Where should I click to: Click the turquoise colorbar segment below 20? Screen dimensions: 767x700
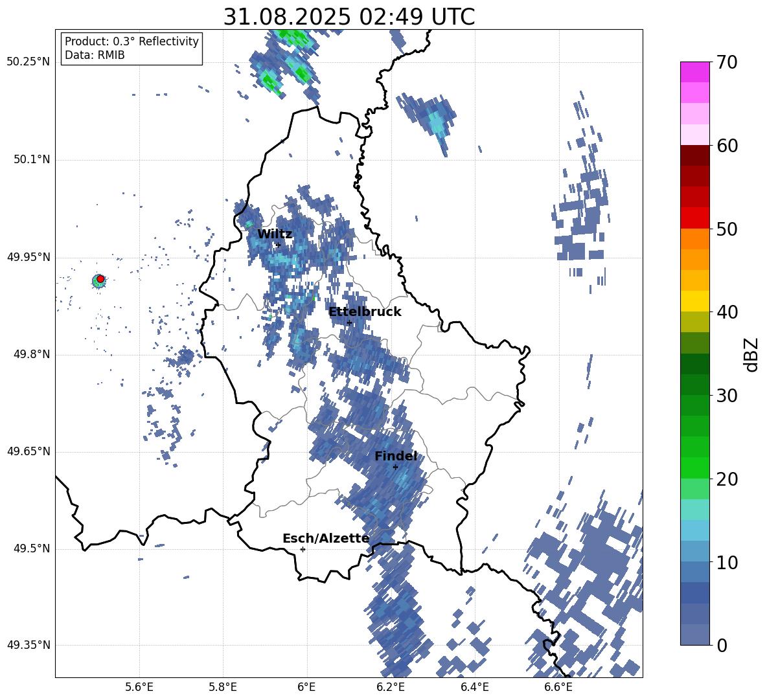pos(694,510)
